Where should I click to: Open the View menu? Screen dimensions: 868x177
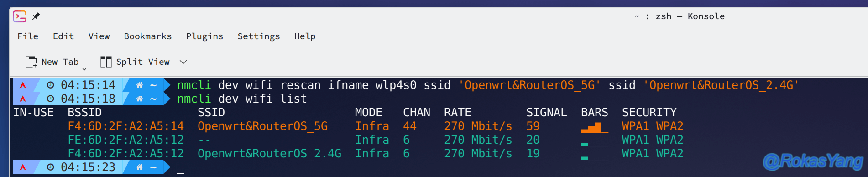99,36
